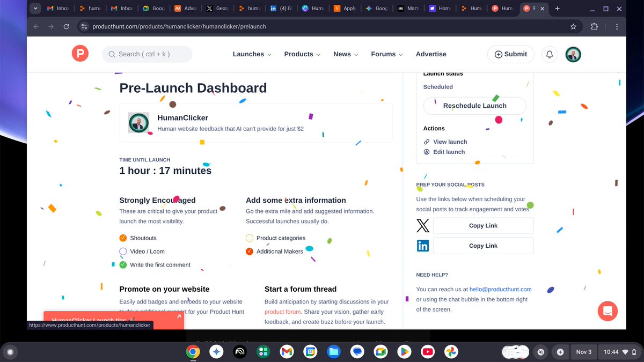Go back in browser history

coord(36,26)
